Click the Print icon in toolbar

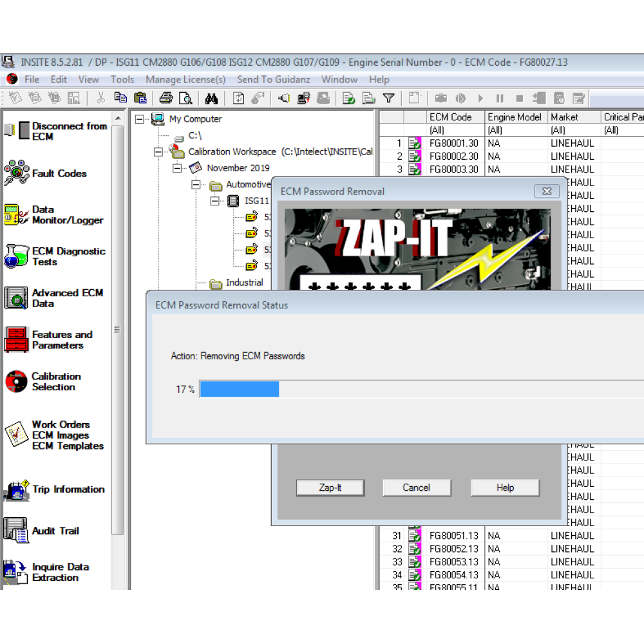[166, 98]
